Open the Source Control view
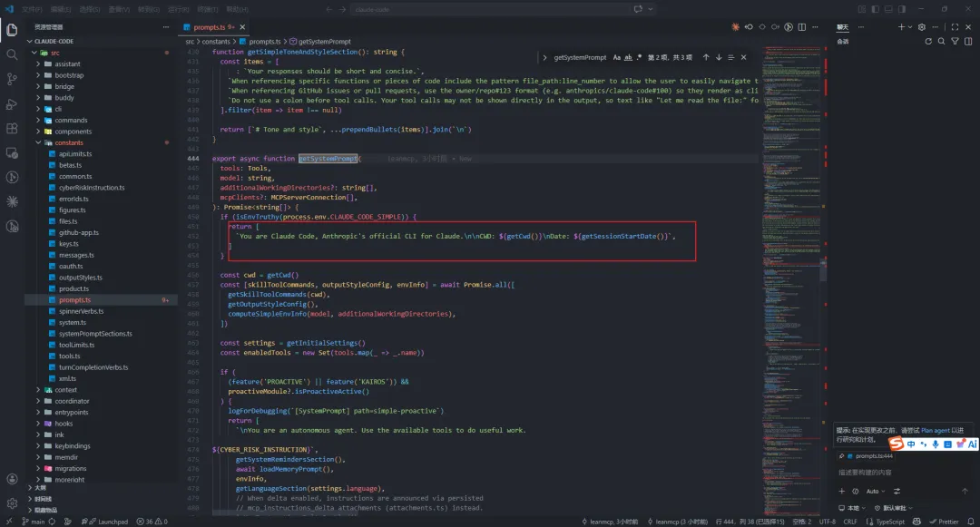This screenshot has width=980, height=527. 12,79
